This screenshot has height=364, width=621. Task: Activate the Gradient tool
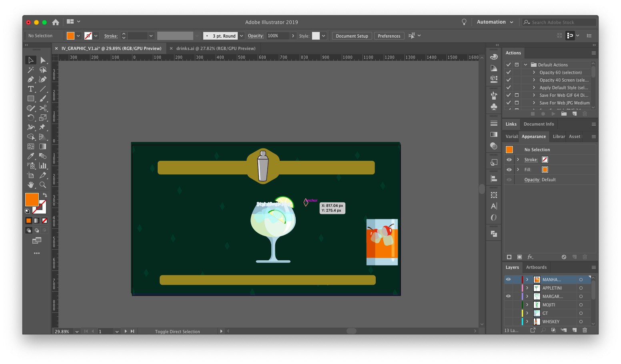point(43,146)
